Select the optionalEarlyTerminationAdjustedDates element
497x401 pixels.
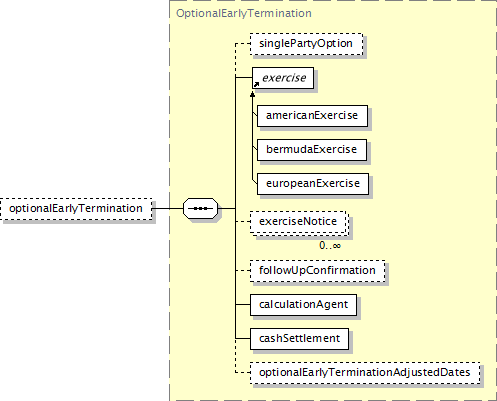click(x=365, y=373)
